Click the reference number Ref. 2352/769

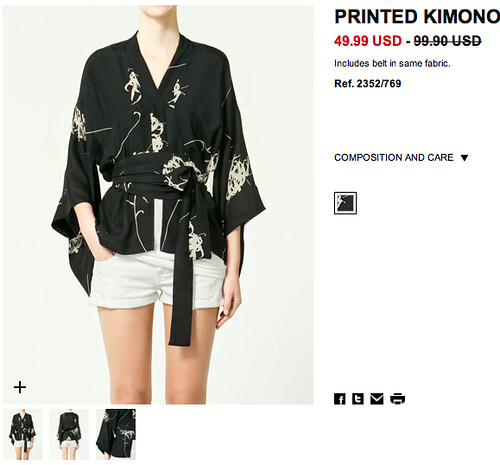(368, 83)
